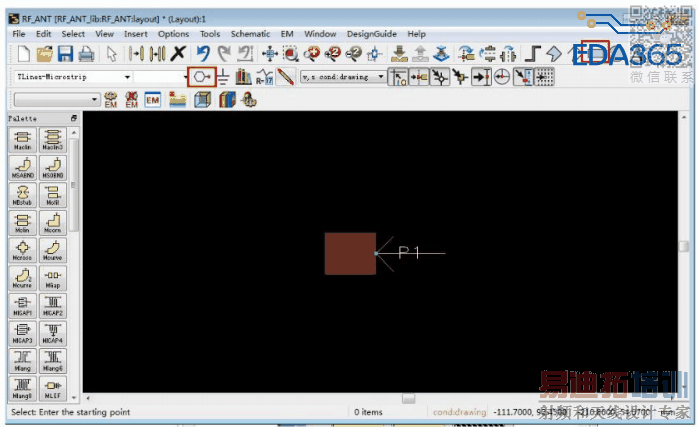The height and width of the screenshot is (427, 698).
Task: Delete selection with the black X icon
Action: tap(179, 54)
